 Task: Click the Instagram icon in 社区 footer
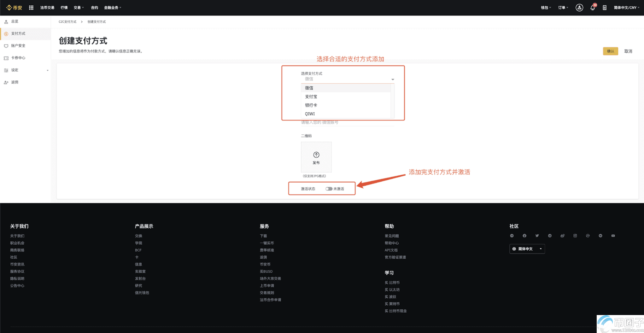(x=575, y=236)
